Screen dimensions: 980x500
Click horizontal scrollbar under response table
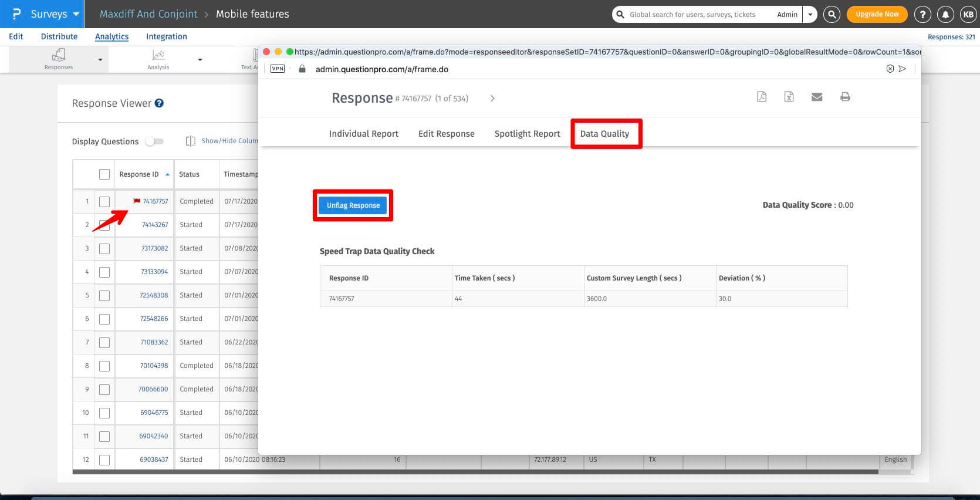(x=475, y=472)
